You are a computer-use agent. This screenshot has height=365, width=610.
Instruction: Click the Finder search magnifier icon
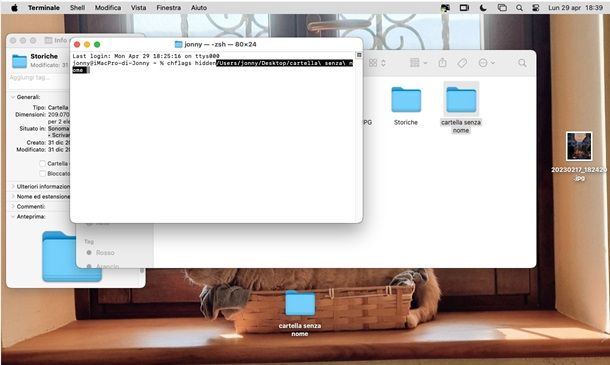522,63
